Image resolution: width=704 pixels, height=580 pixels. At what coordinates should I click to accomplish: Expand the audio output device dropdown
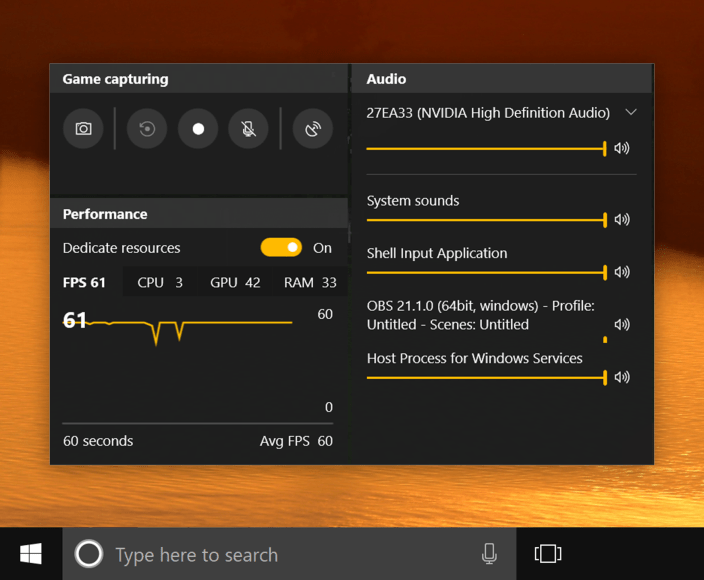pyautogui.click(x=631, y=113)
